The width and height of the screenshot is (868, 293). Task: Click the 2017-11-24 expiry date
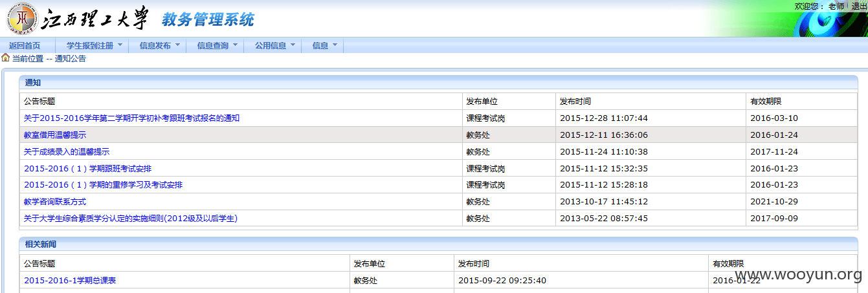774,152
